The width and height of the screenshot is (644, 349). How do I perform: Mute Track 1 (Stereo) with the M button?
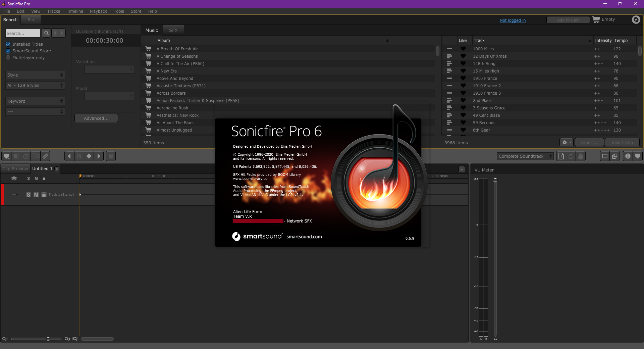click(x=36, y=195)
